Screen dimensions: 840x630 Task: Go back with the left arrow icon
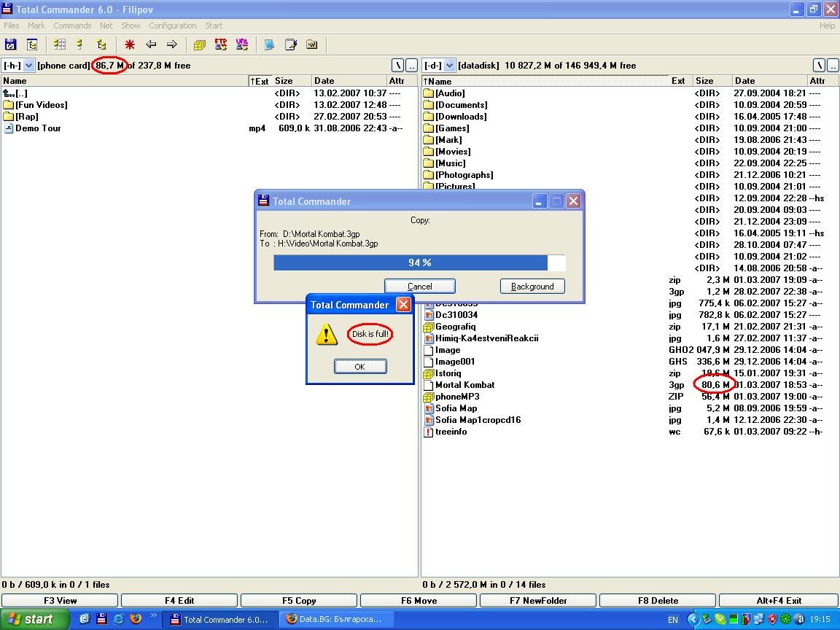click(x=151, y=45)
